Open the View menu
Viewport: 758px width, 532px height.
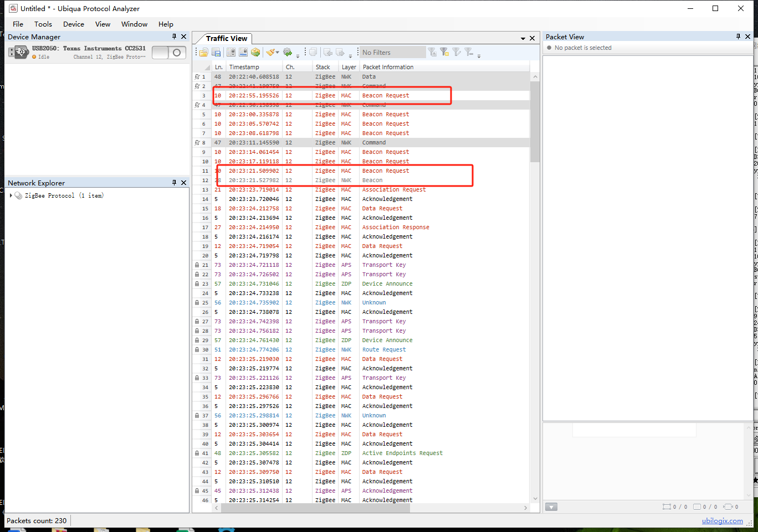(103, 24)
